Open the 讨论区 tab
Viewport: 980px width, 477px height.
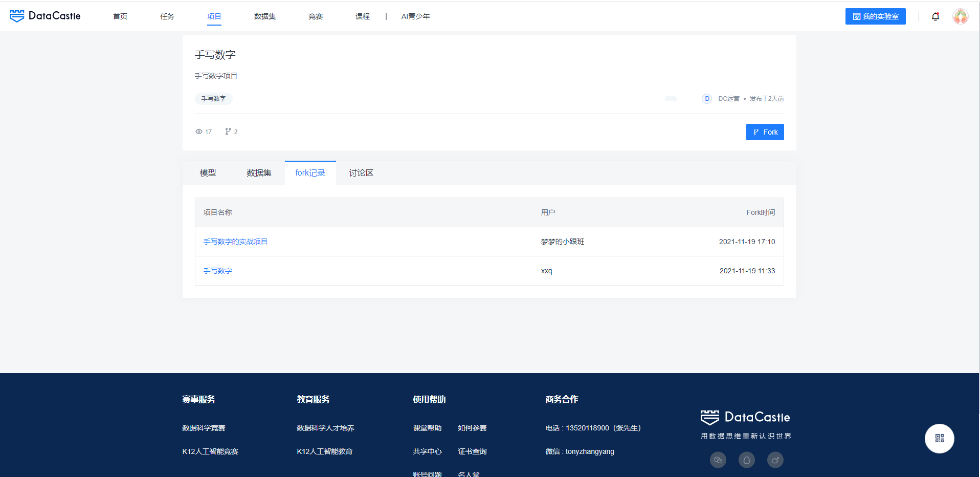click(x=361, y=173)
